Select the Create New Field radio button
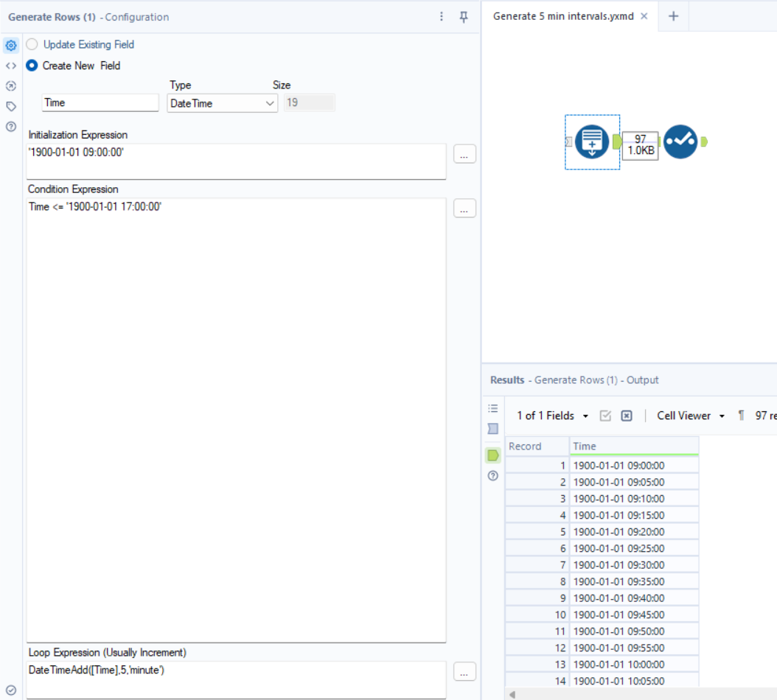 (31, 65)
